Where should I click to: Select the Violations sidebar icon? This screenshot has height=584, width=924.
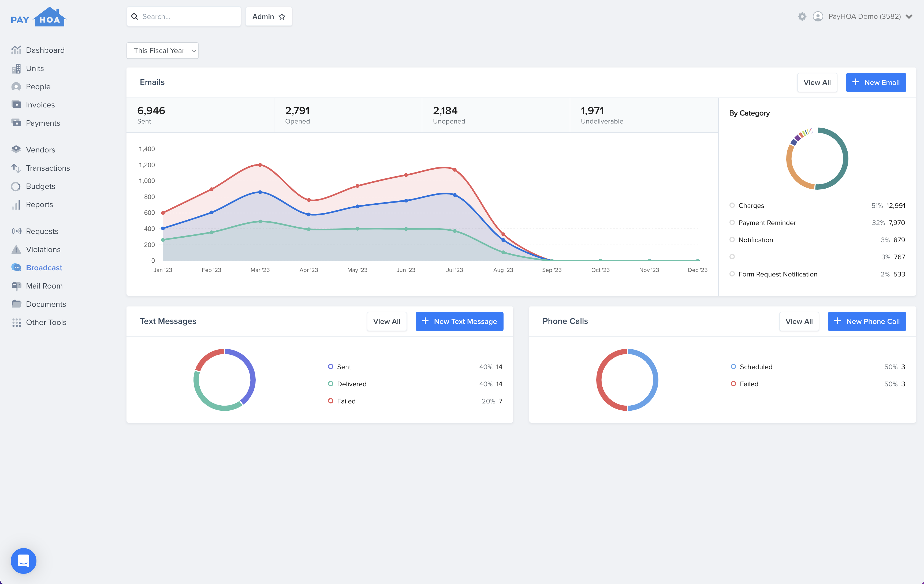[x=16, y=249]
